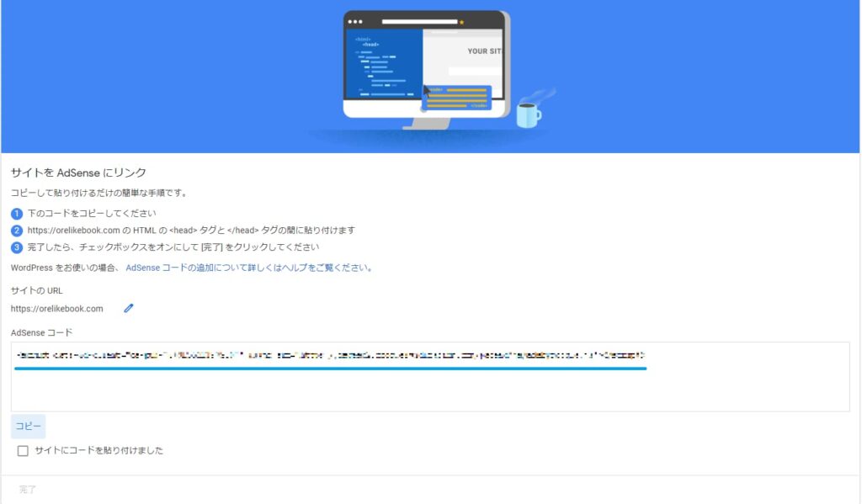
Task: Click inside the AdSense code text box
Action: point(430,376)
